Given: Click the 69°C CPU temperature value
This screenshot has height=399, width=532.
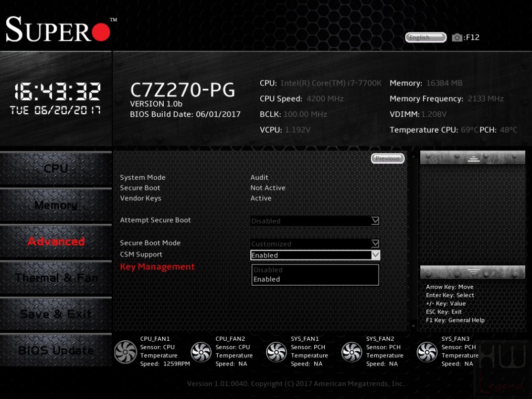Looking at the screenshot, I should click(469, 130).
